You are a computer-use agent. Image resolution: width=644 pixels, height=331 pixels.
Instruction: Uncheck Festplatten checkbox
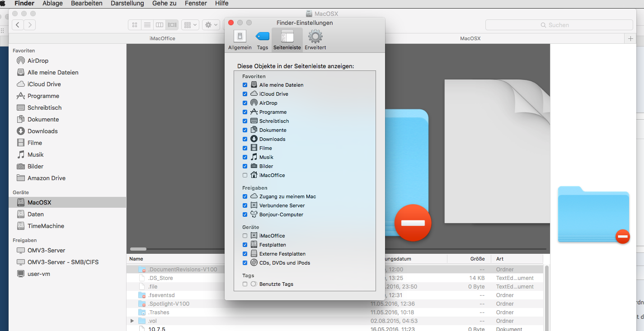pyautogui.click(x=245, y=245)
